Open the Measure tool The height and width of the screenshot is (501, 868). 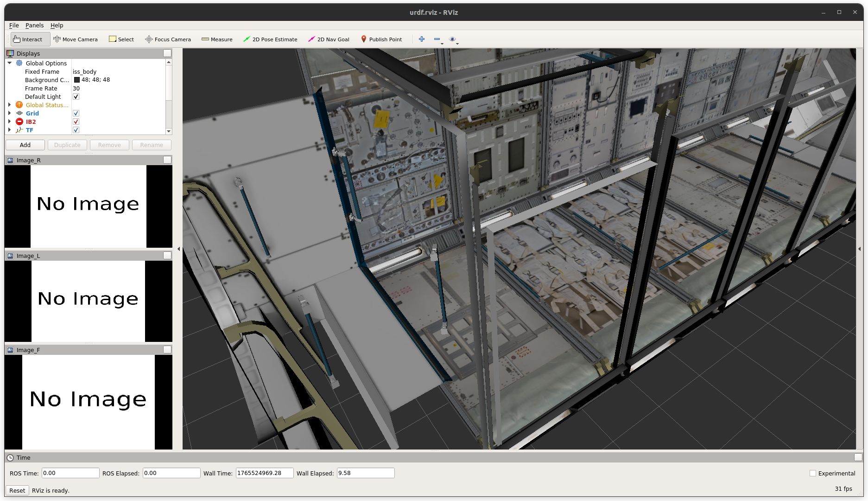[217, 39]
